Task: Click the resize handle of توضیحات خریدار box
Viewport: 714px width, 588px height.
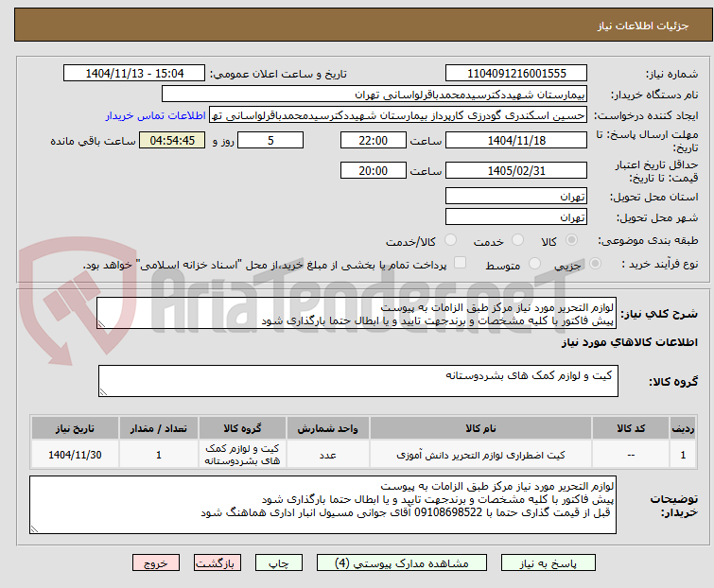Action: (35, 528)
